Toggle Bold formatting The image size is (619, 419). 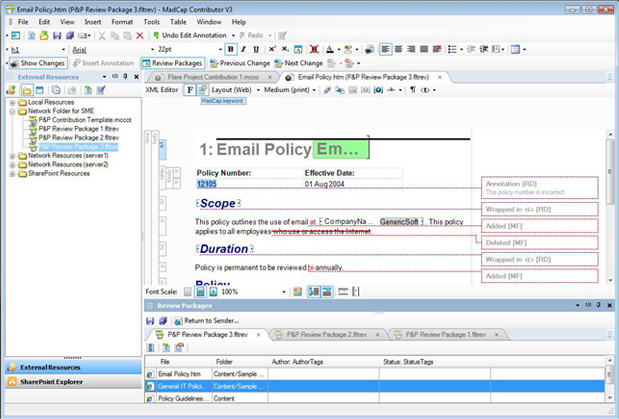231,49
